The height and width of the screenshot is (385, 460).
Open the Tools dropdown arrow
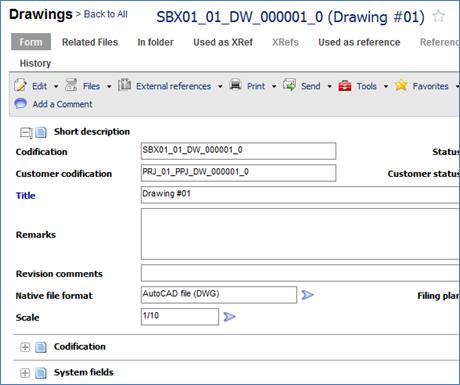(386, 86)
